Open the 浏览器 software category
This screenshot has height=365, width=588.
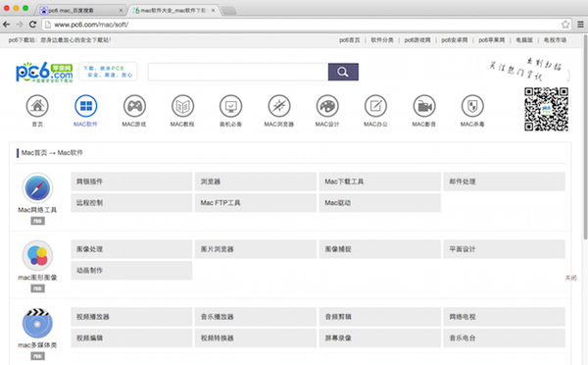pyautogui.click(x=256, y=182)
